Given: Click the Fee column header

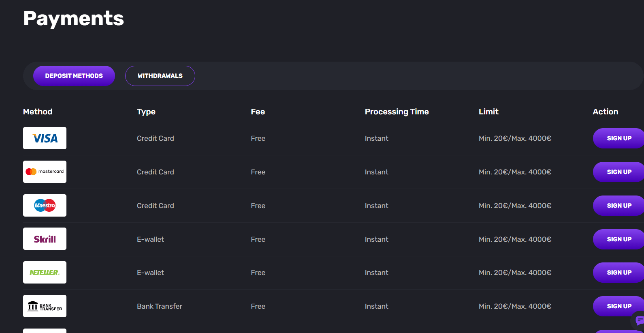Looking at the screenshot, I should click(258, 112).
